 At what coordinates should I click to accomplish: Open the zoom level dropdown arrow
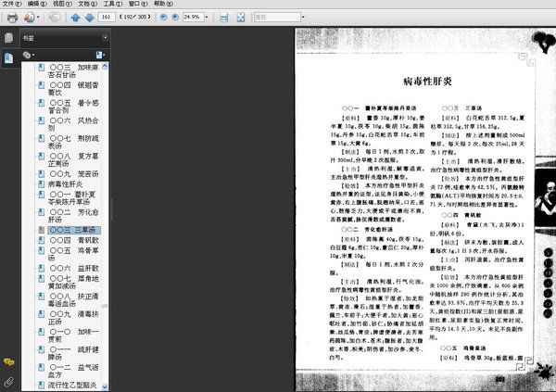pyautogui.click(x=207, y=17)
